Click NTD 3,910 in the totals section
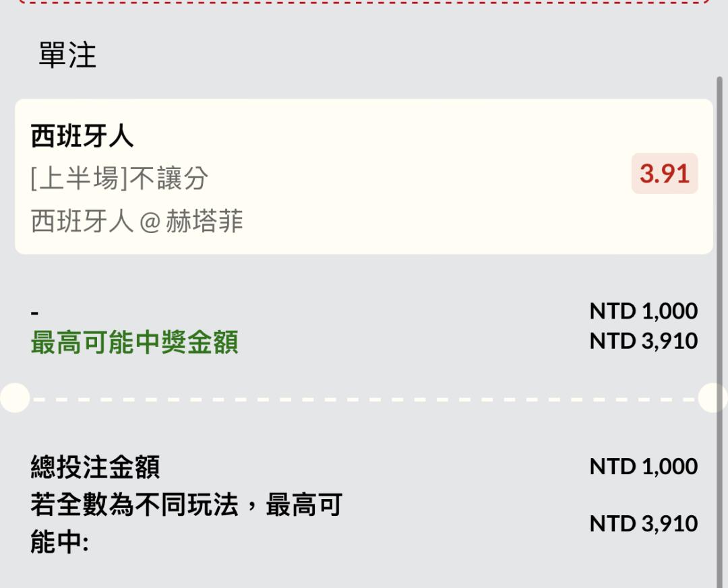Screen dimensions: 728x588 (x=643, y=523)
